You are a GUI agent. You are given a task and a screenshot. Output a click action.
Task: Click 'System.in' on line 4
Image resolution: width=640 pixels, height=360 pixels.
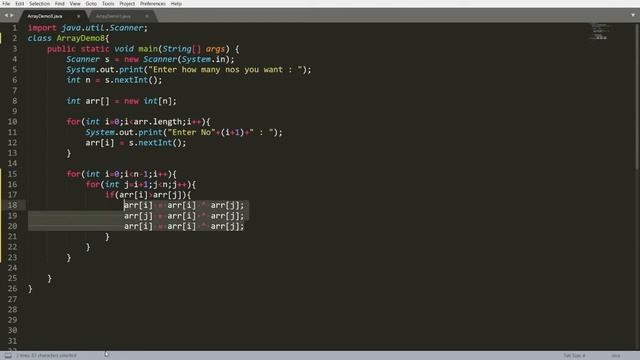click(x=204, y=59)
